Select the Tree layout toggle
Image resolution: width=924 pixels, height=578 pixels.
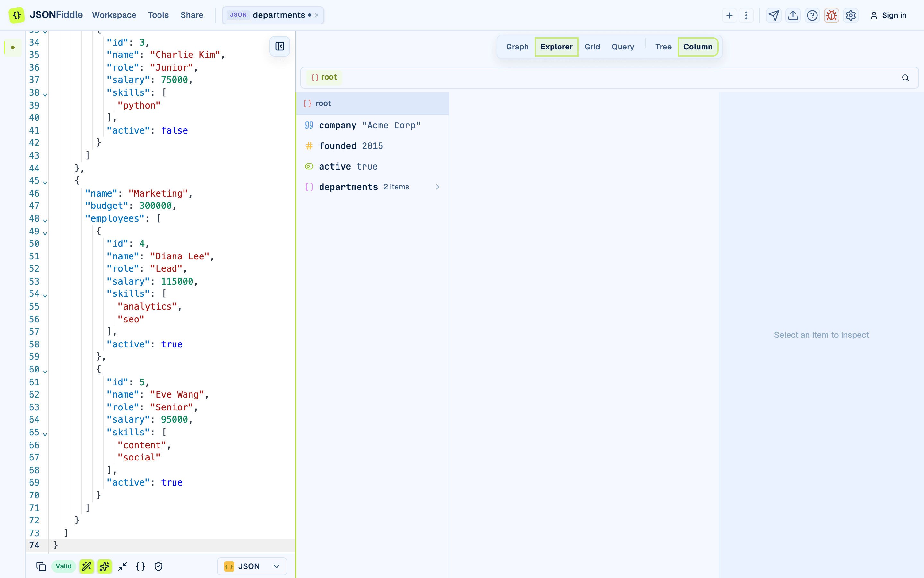click(663, 47)
